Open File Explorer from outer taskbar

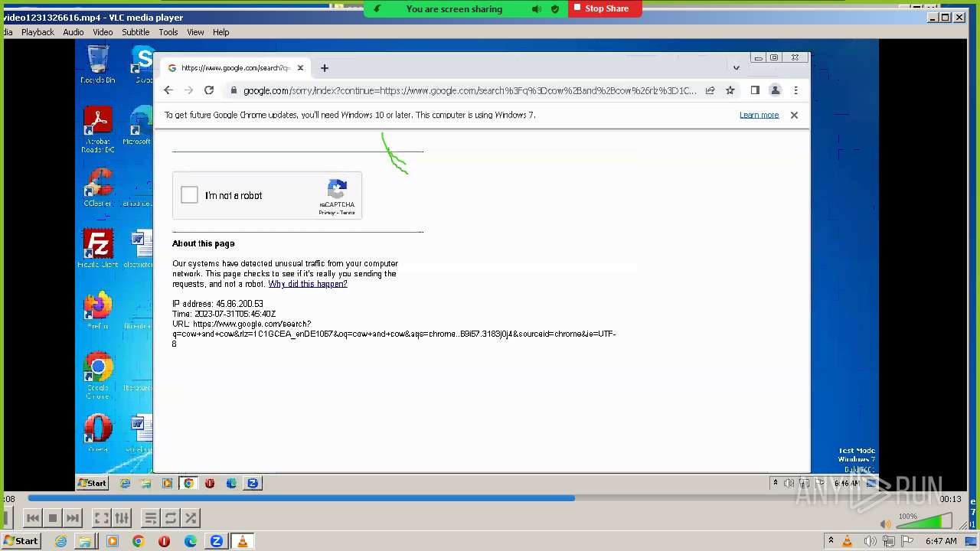[85, 541]
